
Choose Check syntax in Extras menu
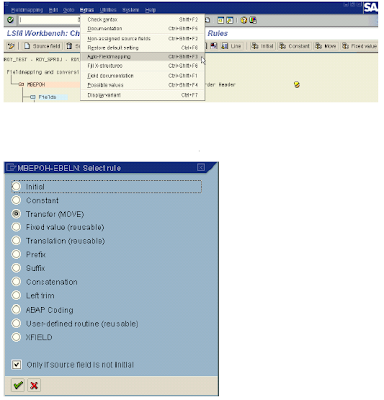[143, 20]
